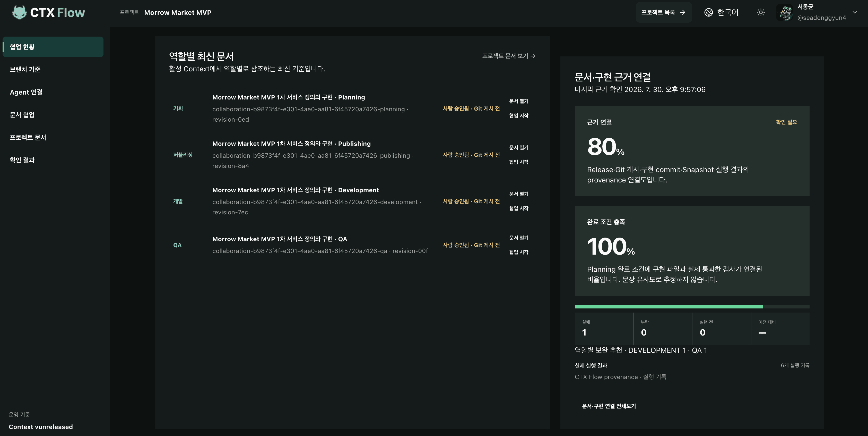Click the CTX Flow cat logo icon

pyautogui.click(x=20, y=12)
